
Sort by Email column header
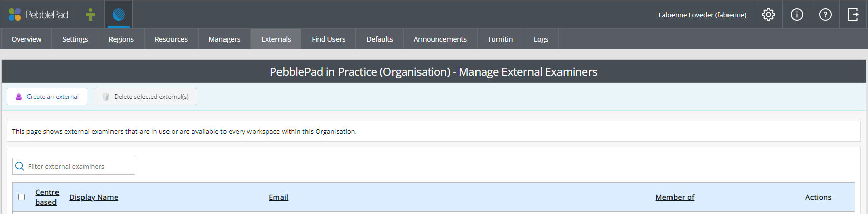tap(278, 197)
